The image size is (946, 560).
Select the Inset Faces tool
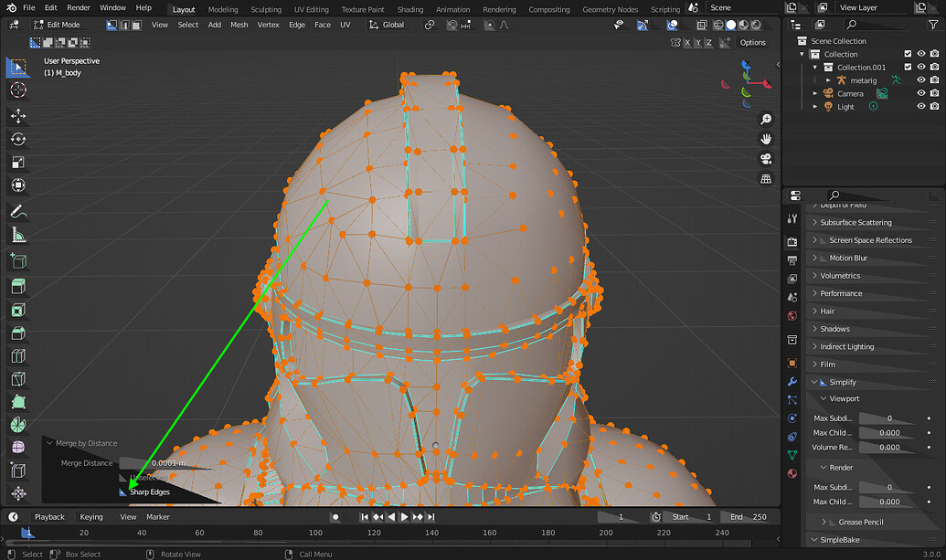point(18,310)
